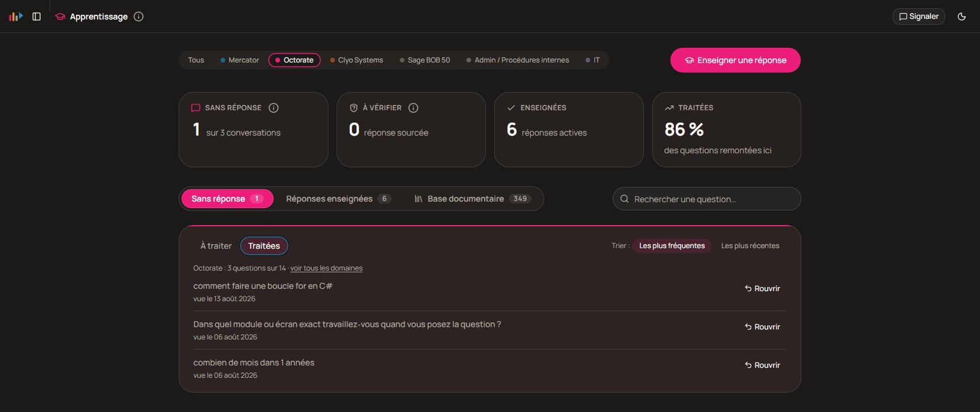The width and height of the screenshot is (980, 412).
Task: Open the Sans réponse tab
Action: [x=227, y=199]
